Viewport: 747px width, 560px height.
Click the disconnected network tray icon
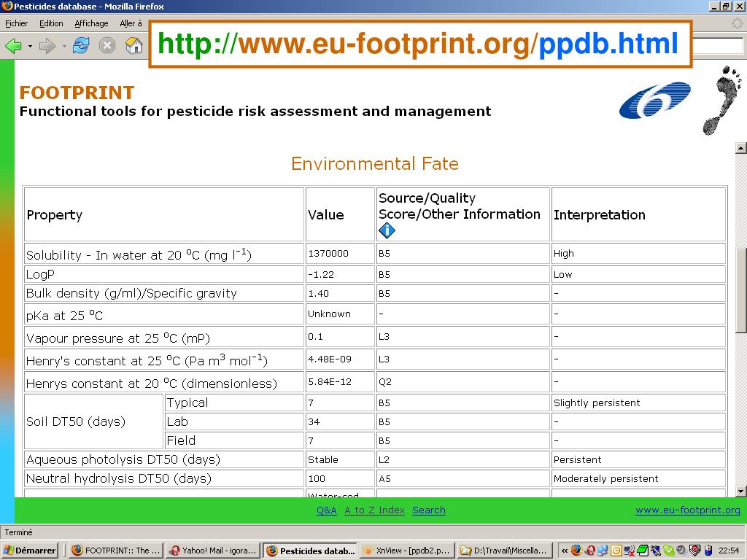tap(629, 551)
